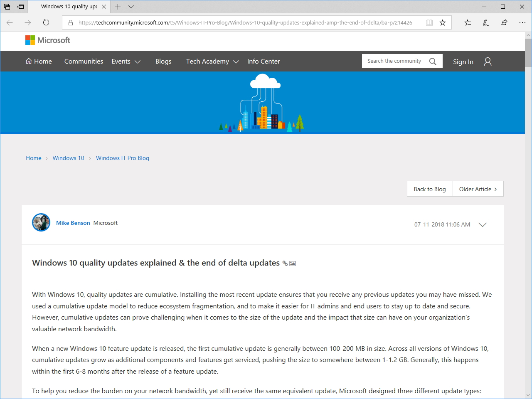This screenshot has width=532, height=399.
Task: Open Info Center in the navigation bar
Action: tap(264, 62)
